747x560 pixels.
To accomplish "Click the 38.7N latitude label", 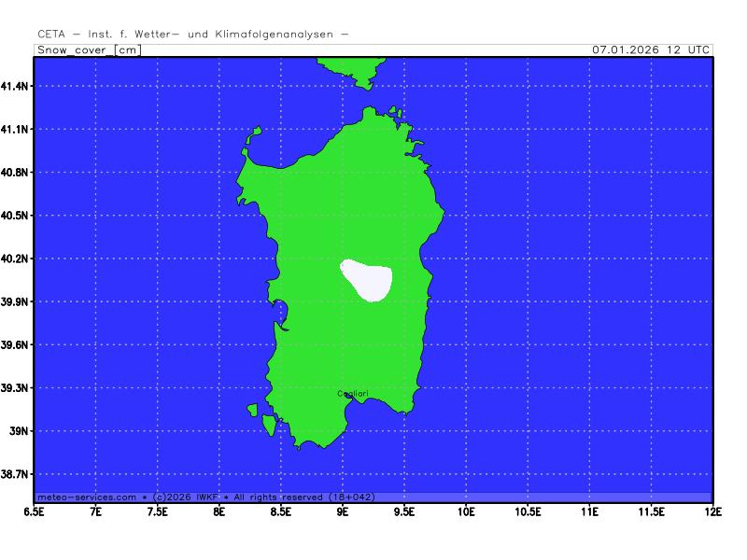I will point(16,474).
